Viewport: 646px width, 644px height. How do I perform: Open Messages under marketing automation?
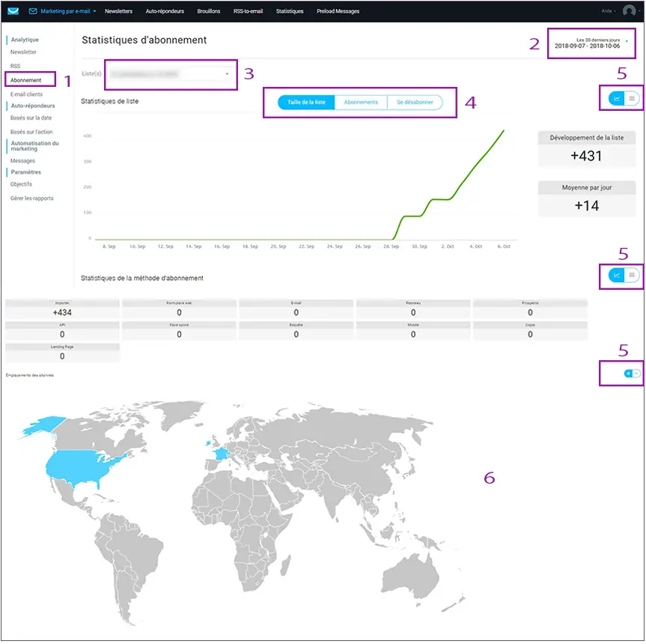[22, 161]
